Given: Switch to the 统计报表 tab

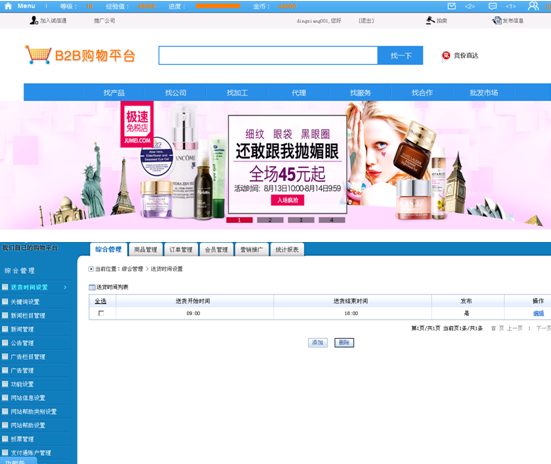Looking at the screenshot, I should point(287,250).
